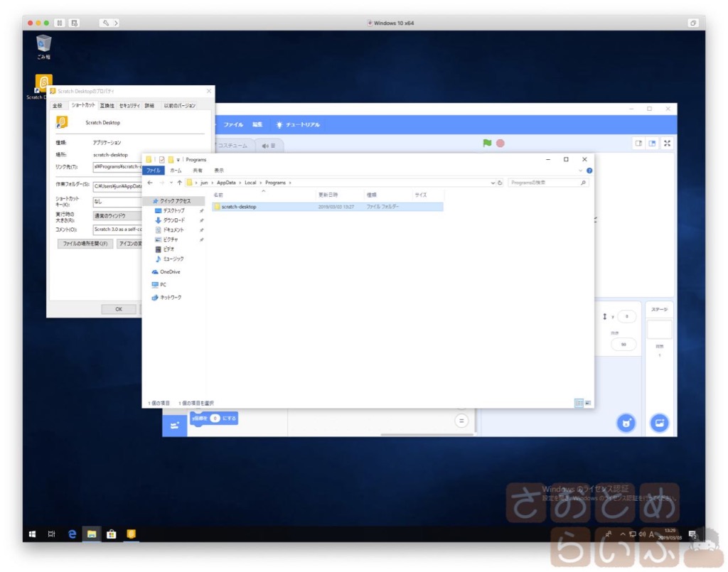Viewport: 728px width, 572px height.
Task: Click the Properties icon in Explorer title bar
Action: 161,160
